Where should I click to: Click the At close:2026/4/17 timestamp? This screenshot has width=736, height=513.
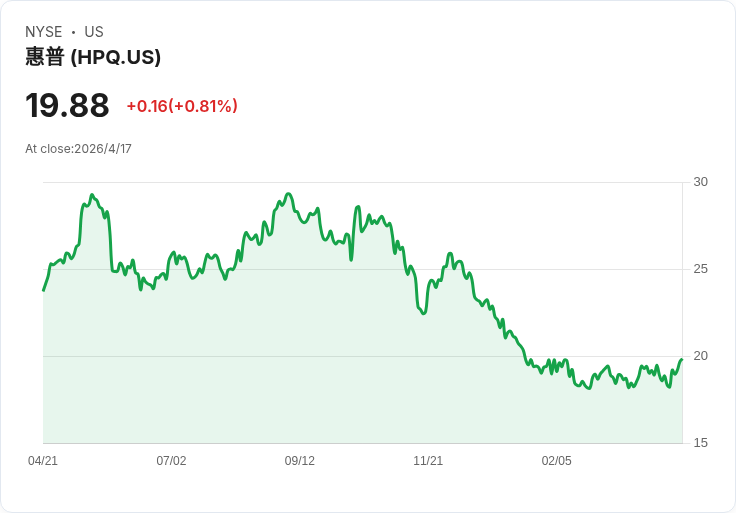tap(78, 149)
